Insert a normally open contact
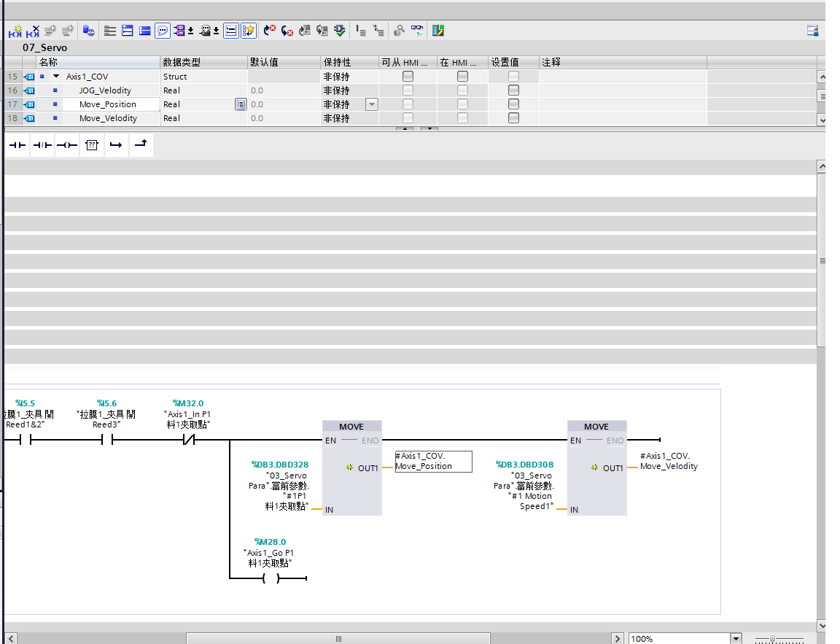Viewport: 840px width, 644px height. coord(17,145)
